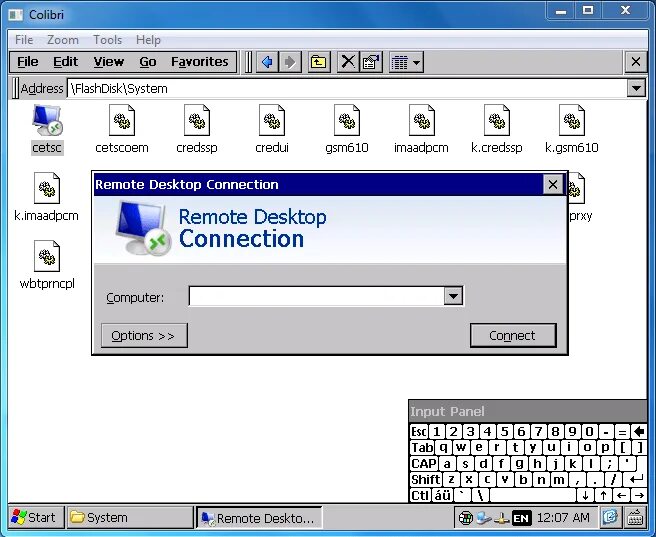656x537 pixels.
Task: Open the Views toolbar button
Action: tap(406, 62)
